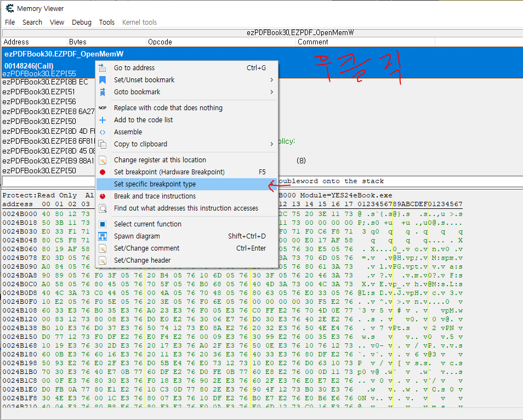Viewport: 523px width, 420px height.
Task: Click the Select current function square icon
Action: (x=103, y=224)
